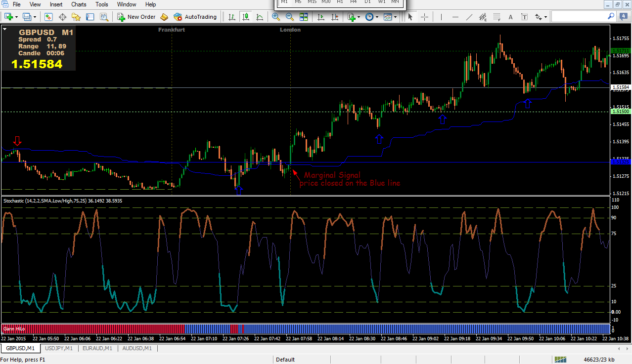Select the Text Label tool
Image resolution: width=632 pixels, height=364 pixels.
525,17
